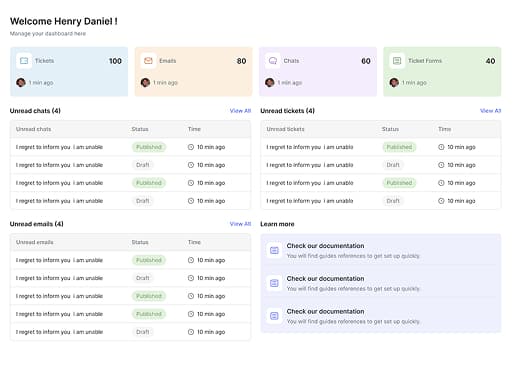Open the first message in Unread emails table
The height and width of the screenshot is (365, 517).
[59, 260]
